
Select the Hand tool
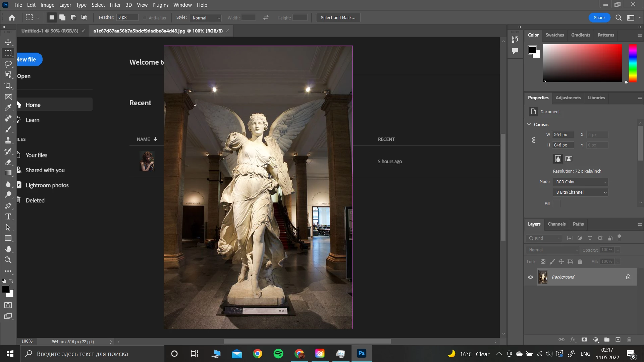point(8,249)
